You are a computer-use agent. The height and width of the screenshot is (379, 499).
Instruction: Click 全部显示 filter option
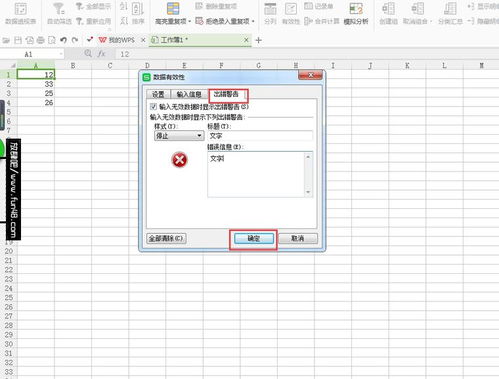coord(93,6)
